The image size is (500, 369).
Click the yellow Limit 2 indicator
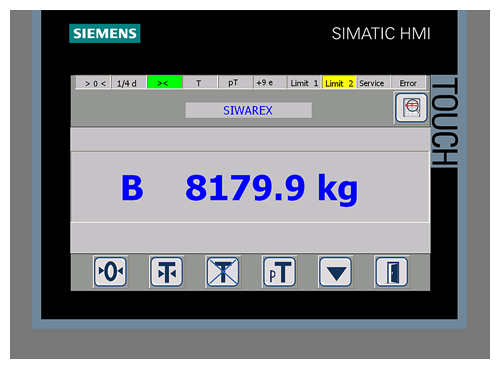point(339,82)
